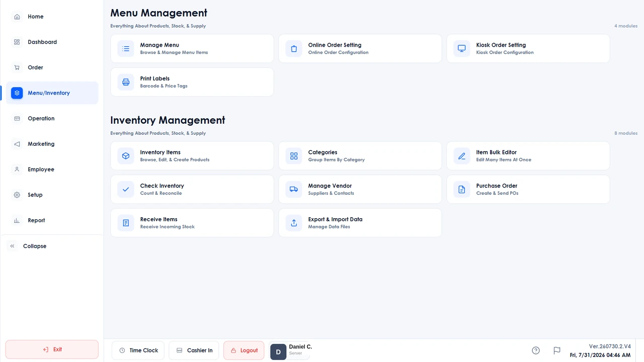
Task: Click the Menu/Inventory layers icon
Action: tap(17, 93)
